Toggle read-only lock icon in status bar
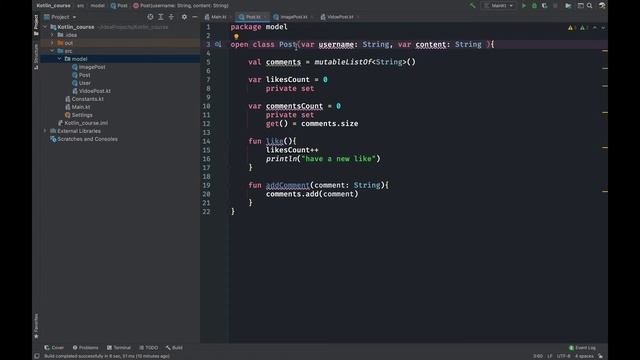This screenshot has height=360, width=640. [x=600, y=356]
